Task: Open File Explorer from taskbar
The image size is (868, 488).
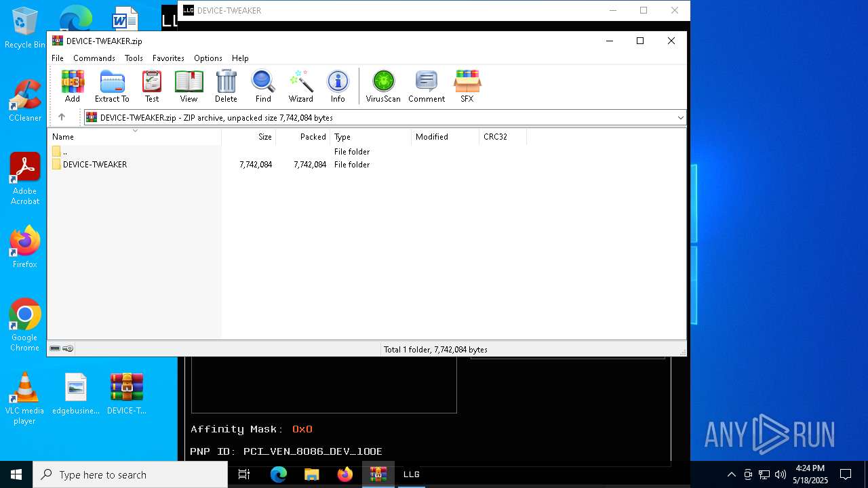Action: (x=312, y=474)
